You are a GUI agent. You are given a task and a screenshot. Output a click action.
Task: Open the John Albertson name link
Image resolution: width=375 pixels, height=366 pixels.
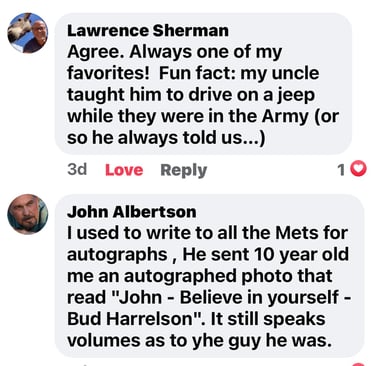pos(132,212)
